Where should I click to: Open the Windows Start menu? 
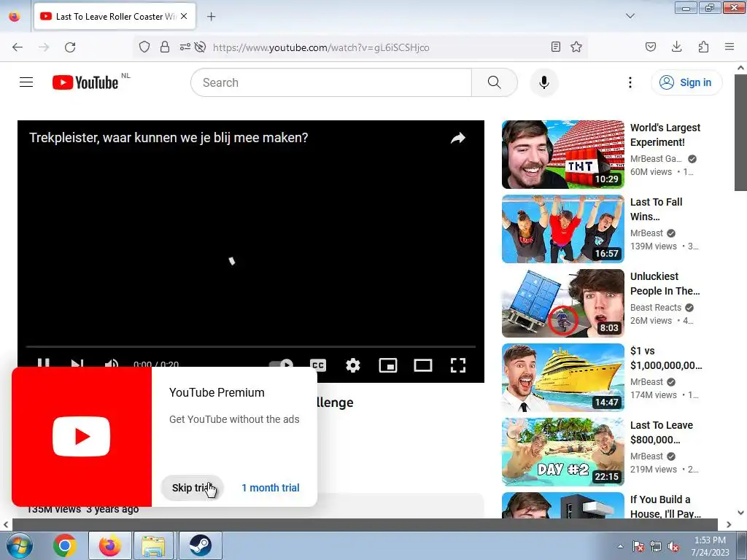coord(18,545)
